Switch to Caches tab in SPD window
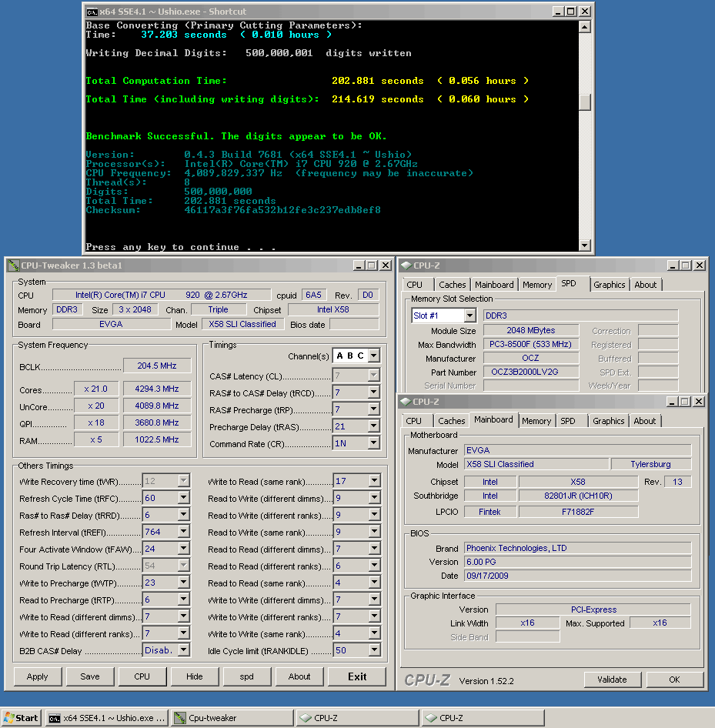Screen dimensions: 715x728 point(452,285)
